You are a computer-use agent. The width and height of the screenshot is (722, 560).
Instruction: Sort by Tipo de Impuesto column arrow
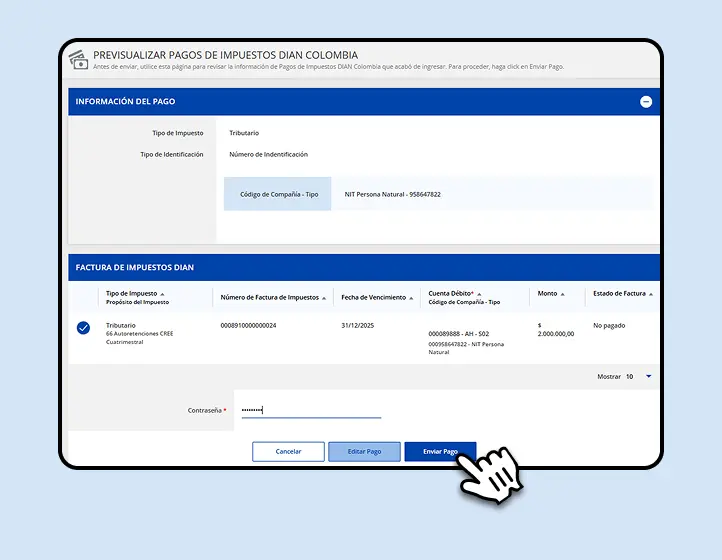click(x=162, y=294)
